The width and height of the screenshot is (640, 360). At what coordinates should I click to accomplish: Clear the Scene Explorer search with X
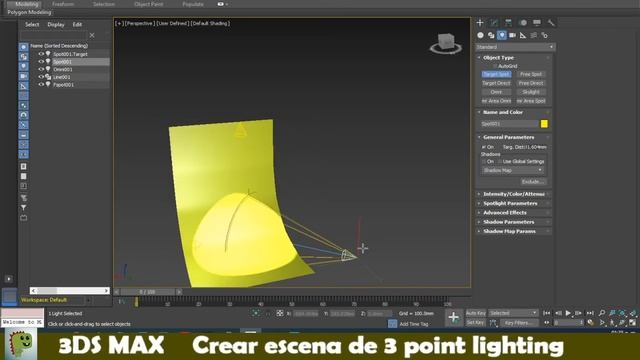pos(92,36)
